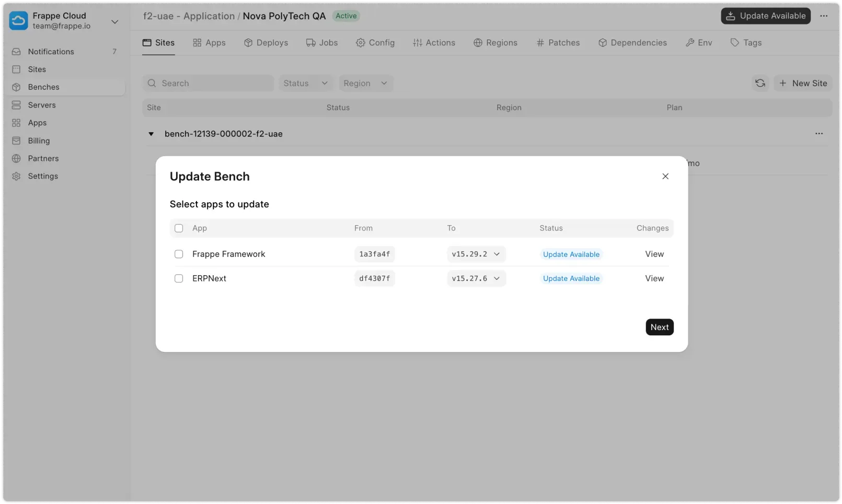842x504 pixels.
Task: Open the Servers section
Action: [x=42, y=104]
